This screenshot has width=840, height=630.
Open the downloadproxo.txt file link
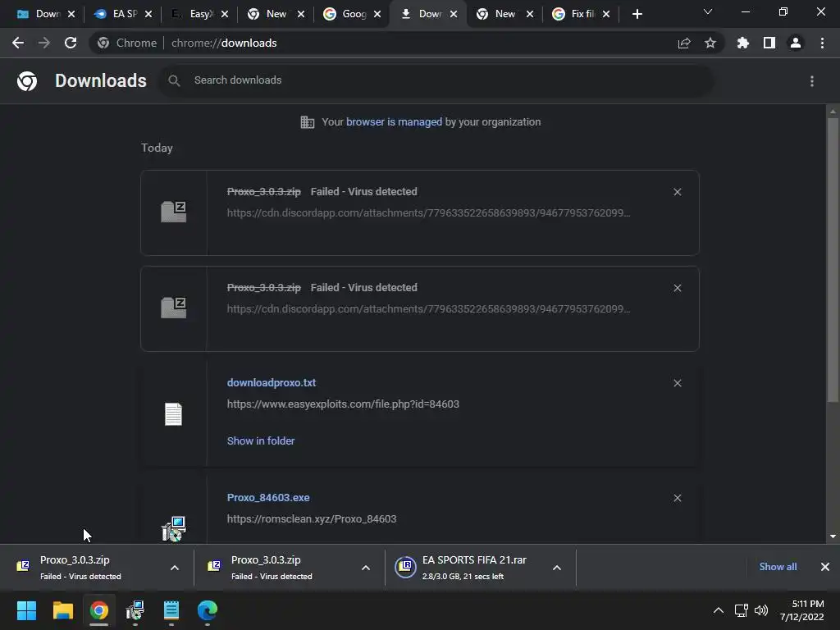[x=271, y=383]
